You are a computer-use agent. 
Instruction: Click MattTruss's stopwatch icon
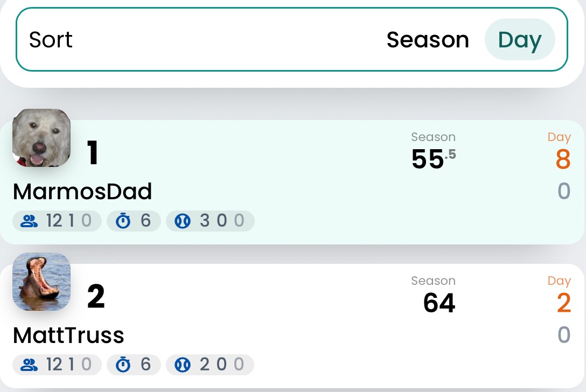(123, 365)
